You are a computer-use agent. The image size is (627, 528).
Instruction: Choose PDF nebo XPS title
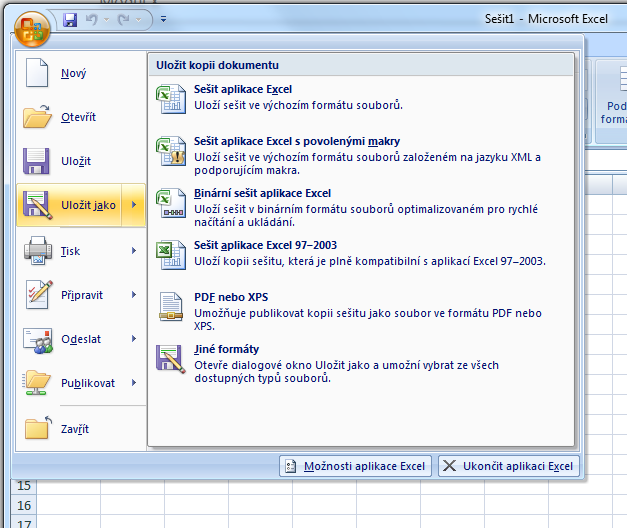point(231,297)
